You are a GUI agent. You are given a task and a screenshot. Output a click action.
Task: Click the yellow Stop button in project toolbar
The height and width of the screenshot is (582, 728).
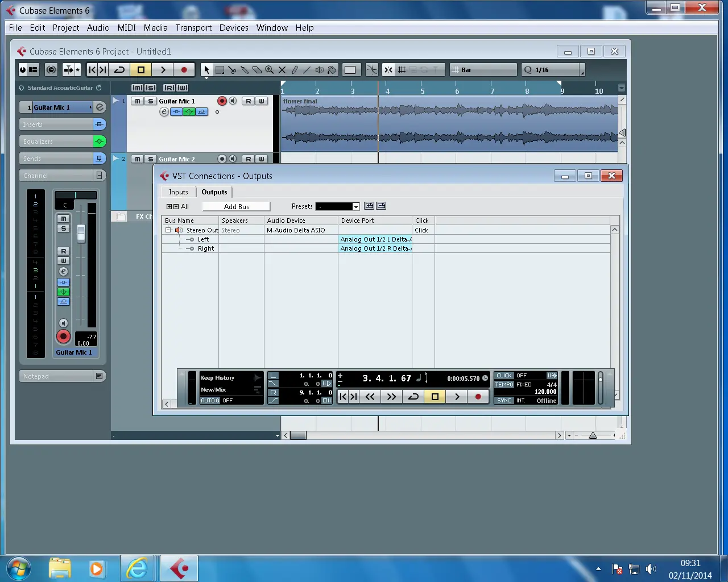click(x=141, y=70)
